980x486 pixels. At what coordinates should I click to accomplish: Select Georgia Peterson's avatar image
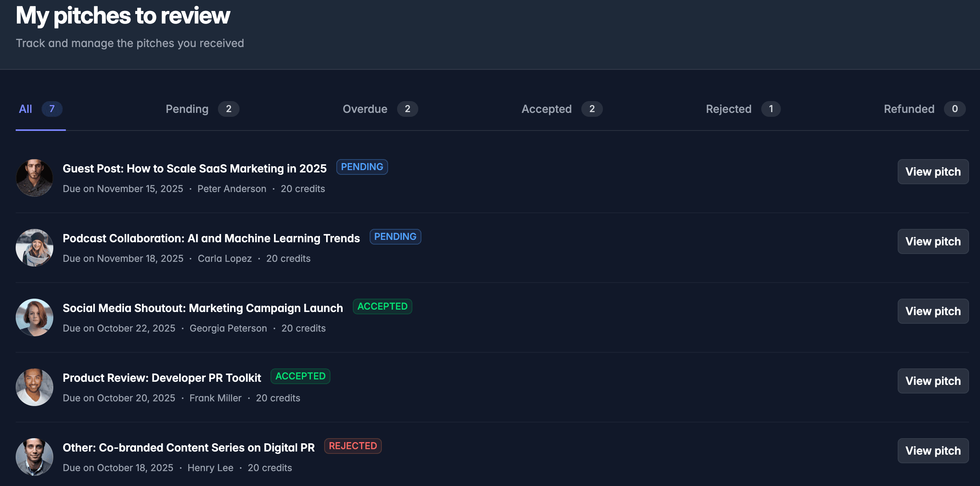34,317
